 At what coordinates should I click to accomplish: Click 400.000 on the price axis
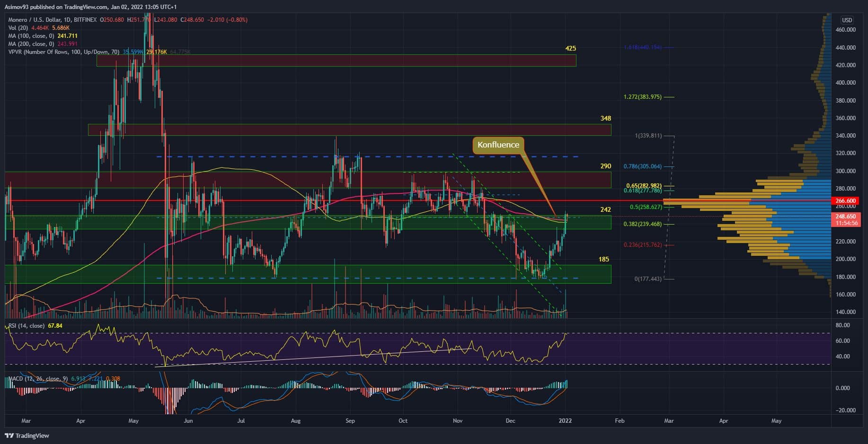click(845, 83)
